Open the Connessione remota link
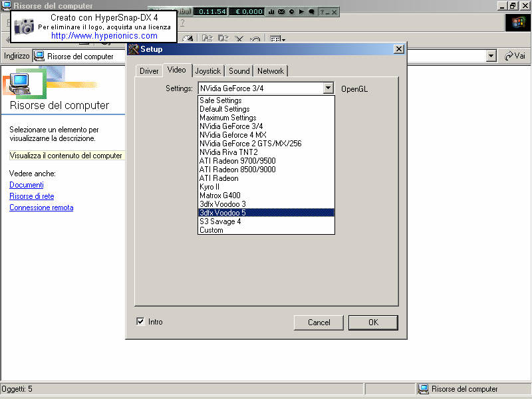The height and width of the screenshot is (399, 532). [41, 207]
